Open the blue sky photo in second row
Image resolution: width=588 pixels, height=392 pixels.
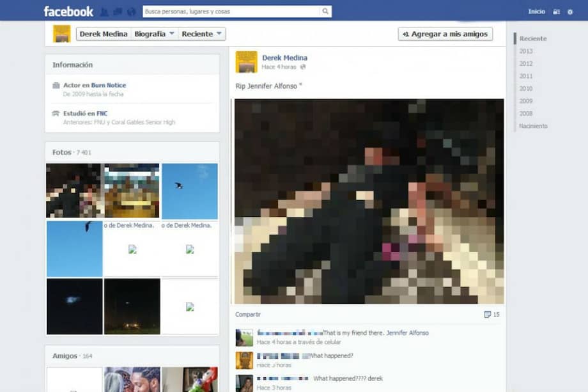pos(75,249)
